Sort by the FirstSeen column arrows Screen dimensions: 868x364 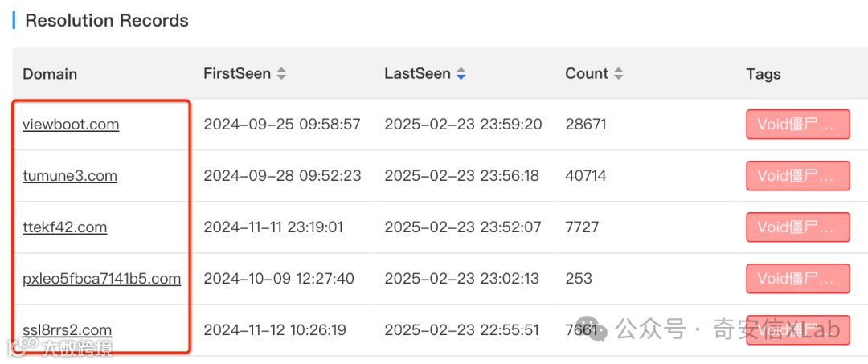pyautogui.click(x=281, y=74)
